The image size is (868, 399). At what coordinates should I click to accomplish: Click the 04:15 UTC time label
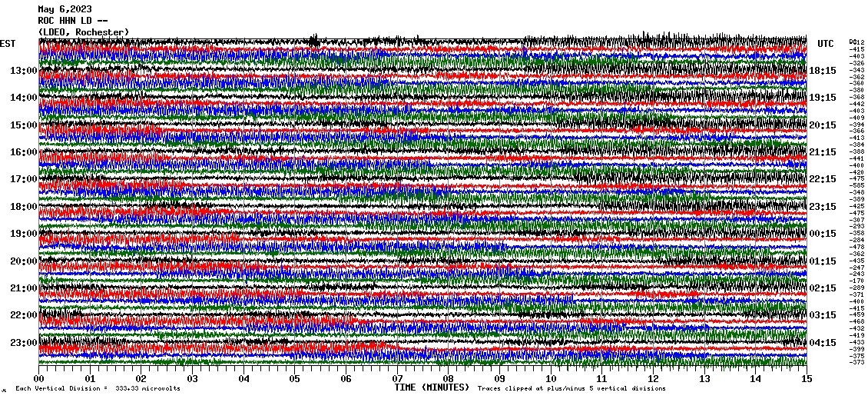tap(823, 343)
